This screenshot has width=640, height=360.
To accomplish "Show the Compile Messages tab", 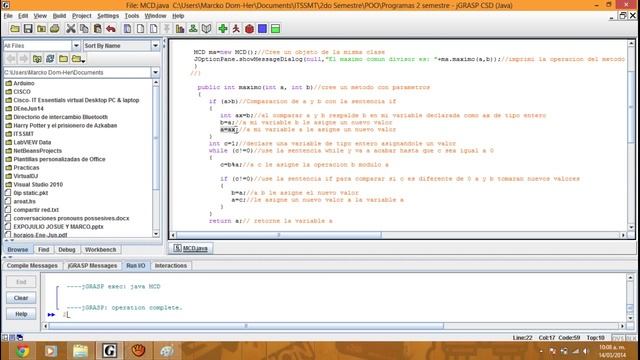I will pos(32,266).
